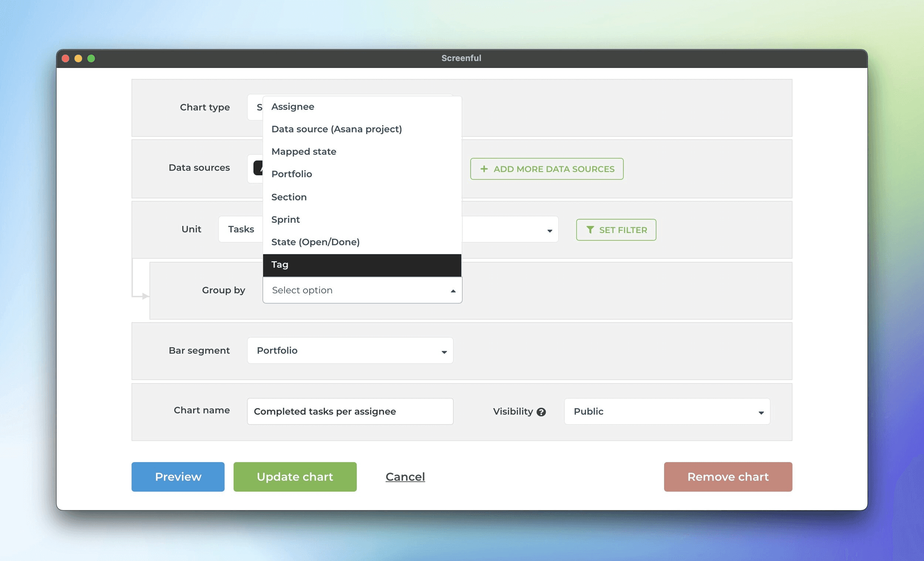The width and height of the screenshot is (924, 561).
Task: Click the plus icon to add more data sources
Action: (x=484, y=169)
